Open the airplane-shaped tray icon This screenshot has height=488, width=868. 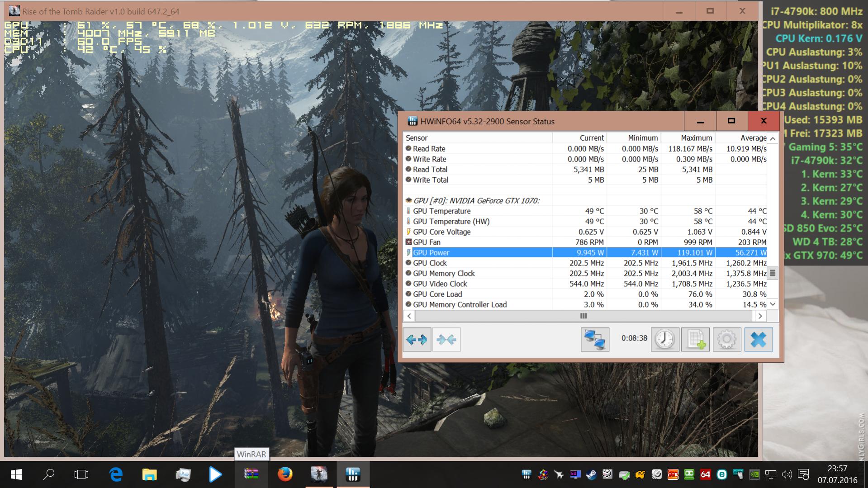(x=559, y=474)
